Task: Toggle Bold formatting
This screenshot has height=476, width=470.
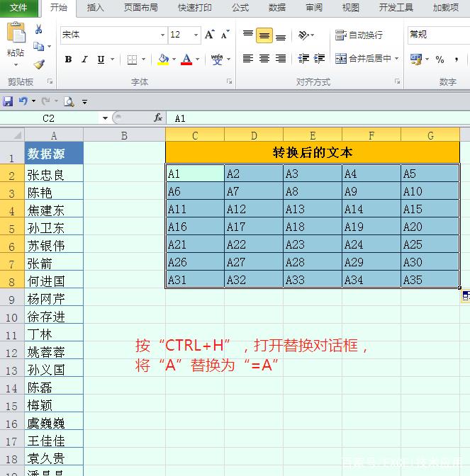Action: pos(68,59)
